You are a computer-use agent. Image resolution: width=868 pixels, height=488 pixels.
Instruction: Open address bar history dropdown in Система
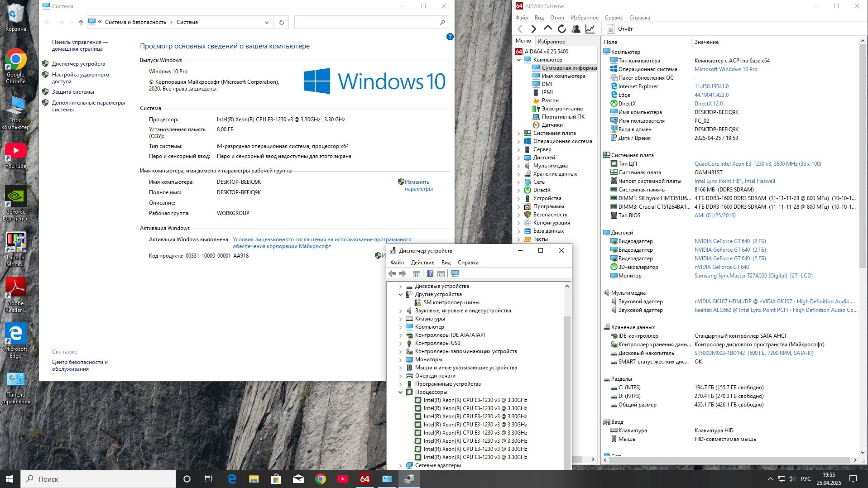[x=266, y=22]
